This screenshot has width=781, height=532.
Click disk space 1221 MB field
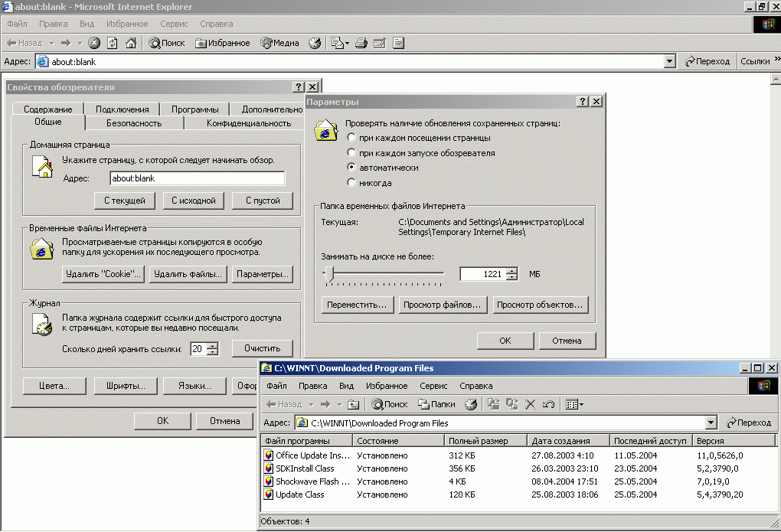pos(483,274)
